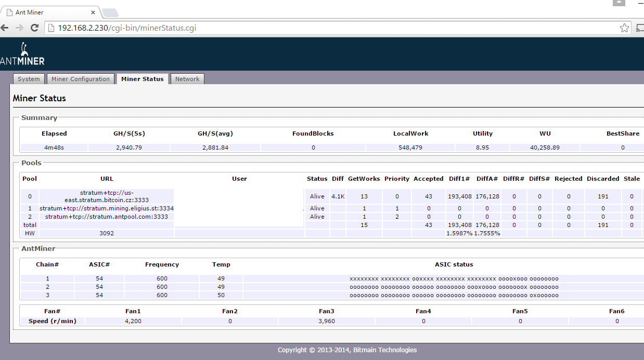Click the BestShare column header
This screenshot has height=360, width=644.
tap(623, 134)
